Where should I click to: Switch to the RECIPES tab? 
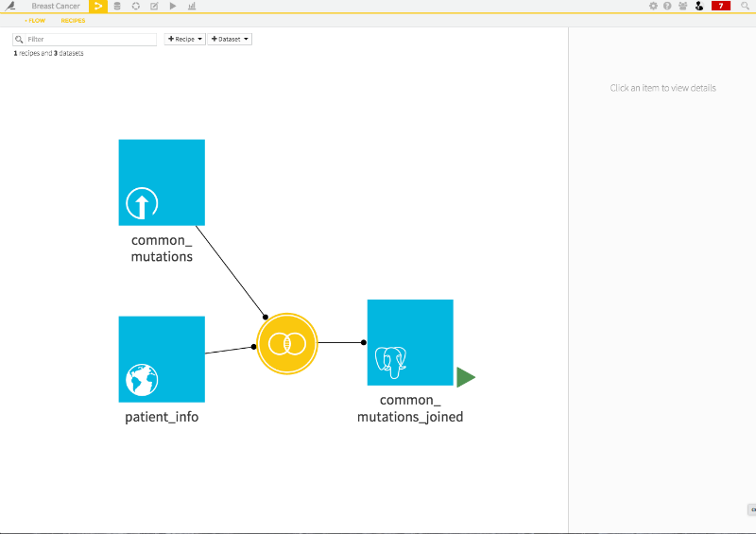pyautogui.click(x=73, y=20)
